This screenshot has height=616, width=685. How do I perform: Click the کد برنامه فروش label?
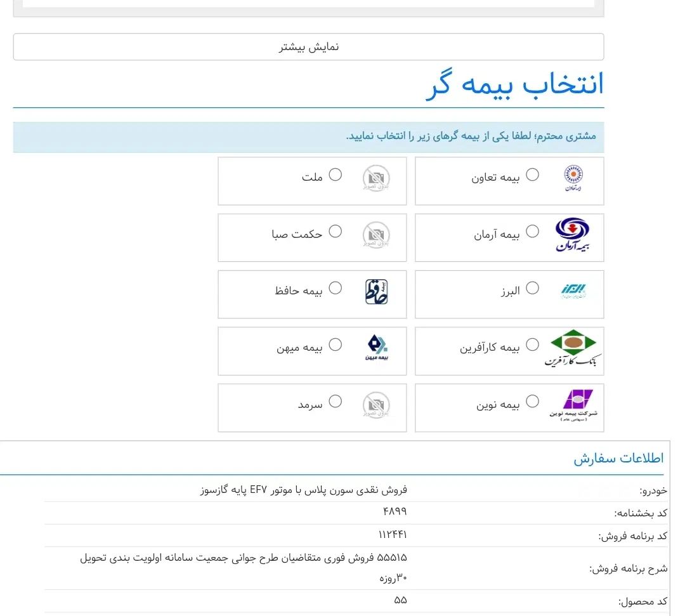coord(632,536)
